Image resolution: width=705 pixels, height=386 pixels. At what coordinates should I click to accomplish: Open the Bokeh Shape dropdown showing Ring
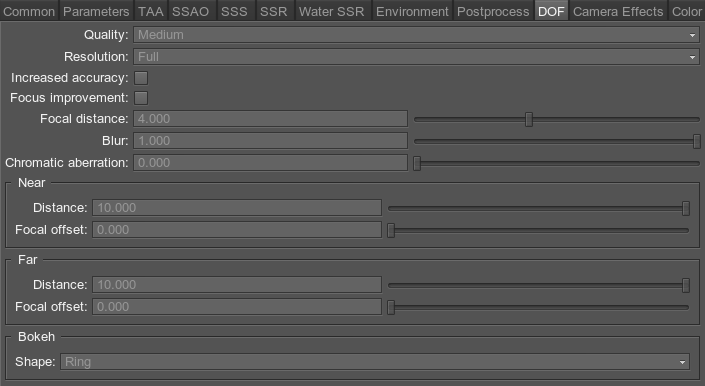[x=375, y=362]
